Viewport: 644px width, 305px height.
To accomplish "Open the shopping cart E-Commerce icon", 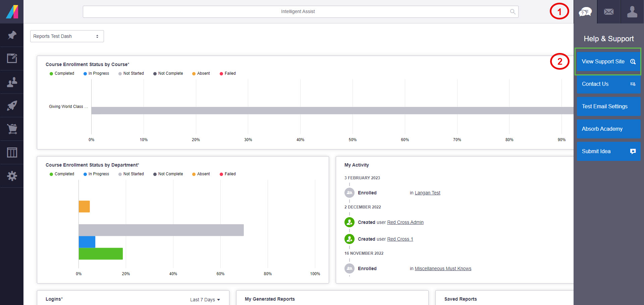I will pyautogui.click(x=12, y=129).
